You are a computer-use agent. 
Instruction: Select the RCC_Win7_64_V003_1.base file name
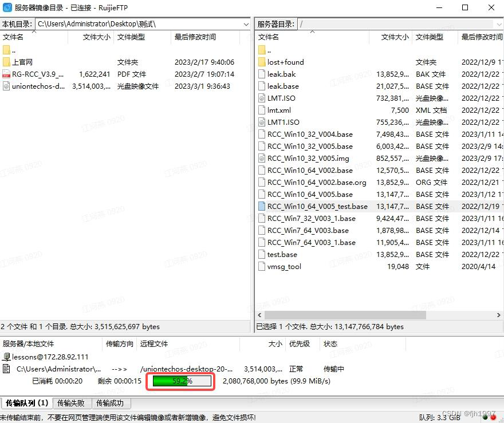click(312, 243)
